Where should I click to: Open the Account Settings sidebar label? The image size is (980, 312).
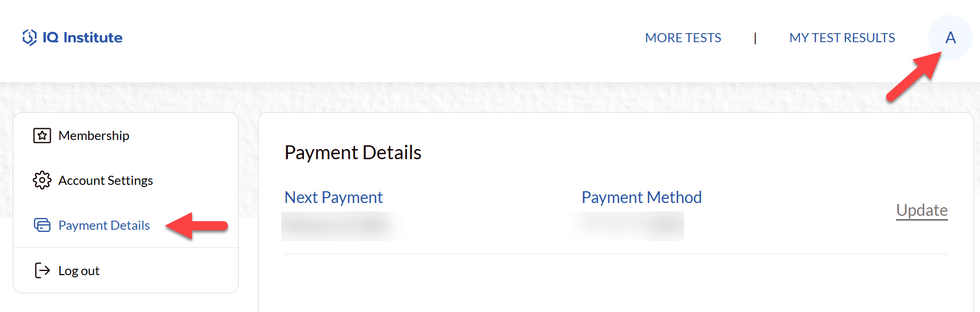pos(105,181)
